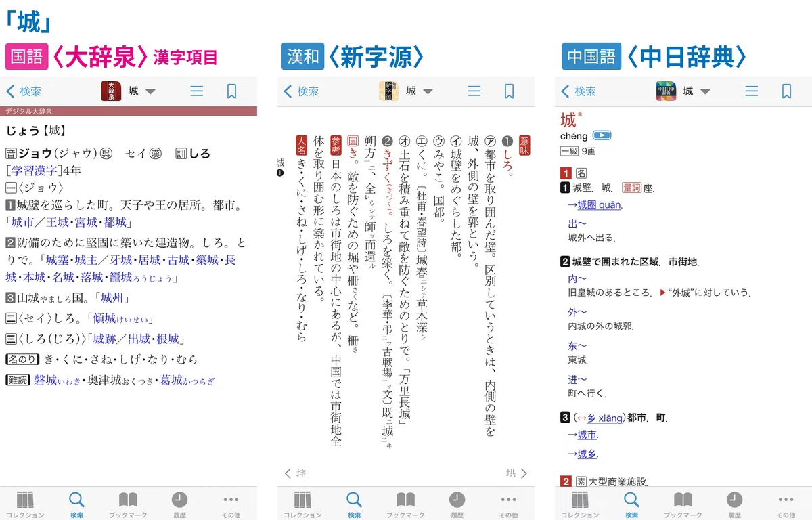This screenshot has height=520, width=812.
Task: Select 検索 tab in 大辞泉 panel
Action: pyautogui.click(x=76, y=504)
